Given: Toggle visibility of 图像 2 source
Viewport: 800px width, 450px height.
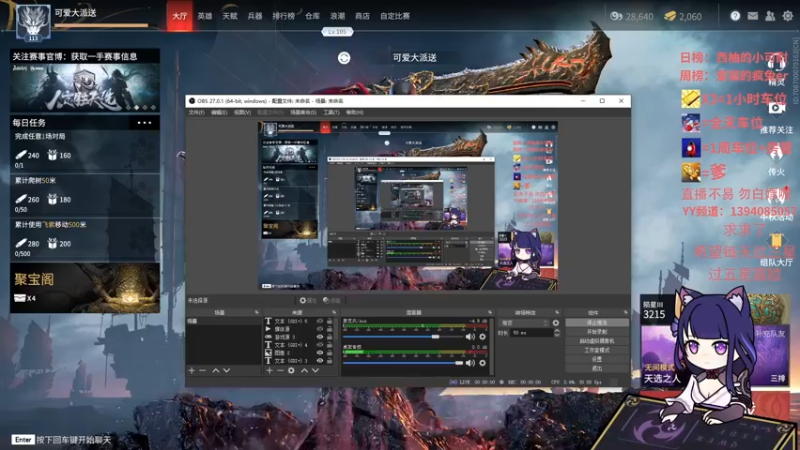Looking at the screenshot, I should [320, 353].
